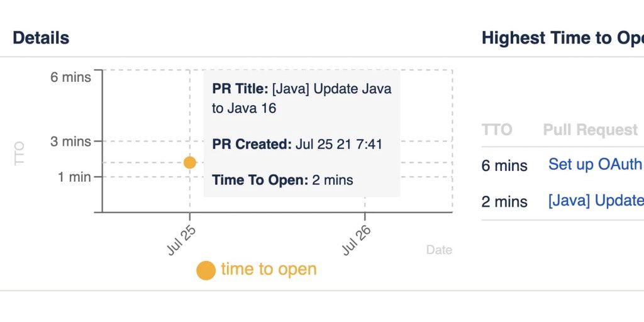This screenshot has height=322, width=644.
Task: Sort by the Pull Request column header
Action: coord(590,130)
